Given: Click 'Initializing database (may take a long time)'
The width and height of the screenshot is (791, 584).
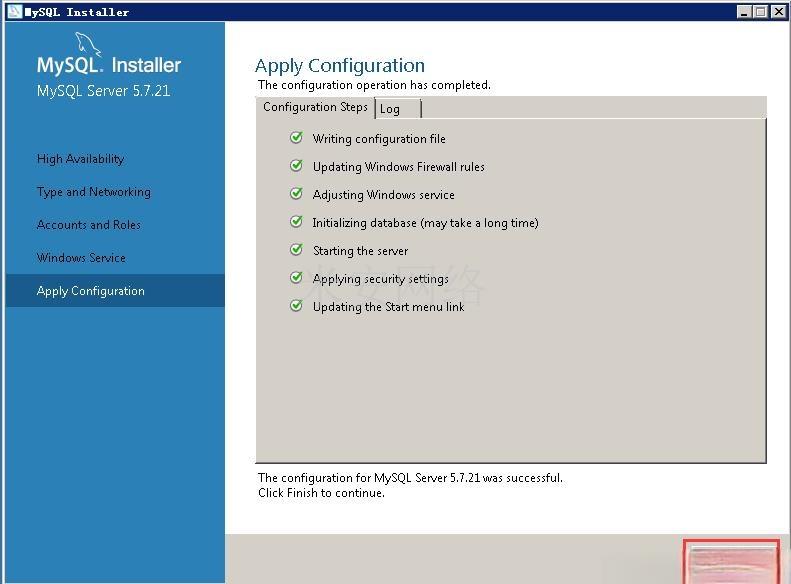Looking at the screenshot, I should (x=425, y=223).
